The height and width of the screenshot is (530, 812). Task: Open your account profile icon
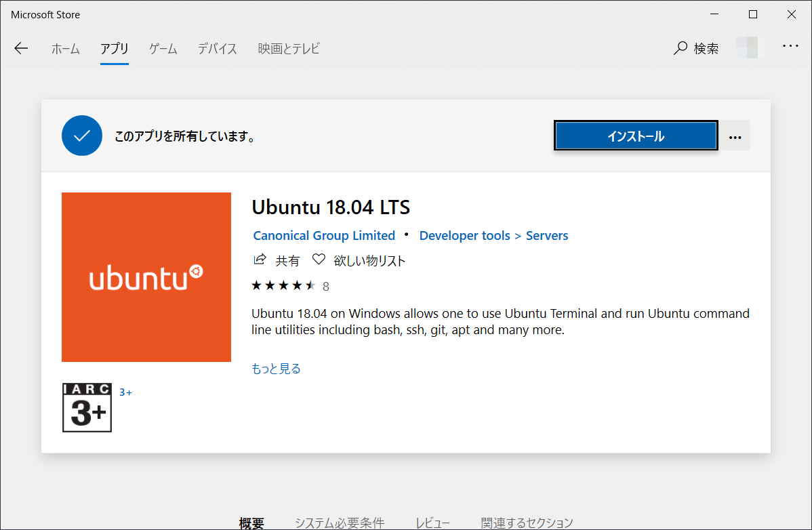pyautogui.click(x=748, y=47)
